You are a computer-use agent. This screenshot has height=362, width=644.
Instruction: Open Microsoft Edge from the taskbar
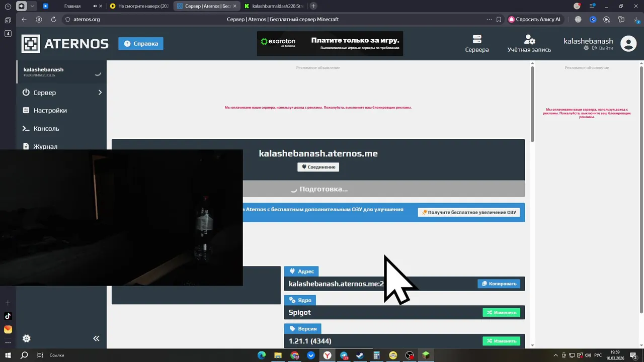coord(261,355)
